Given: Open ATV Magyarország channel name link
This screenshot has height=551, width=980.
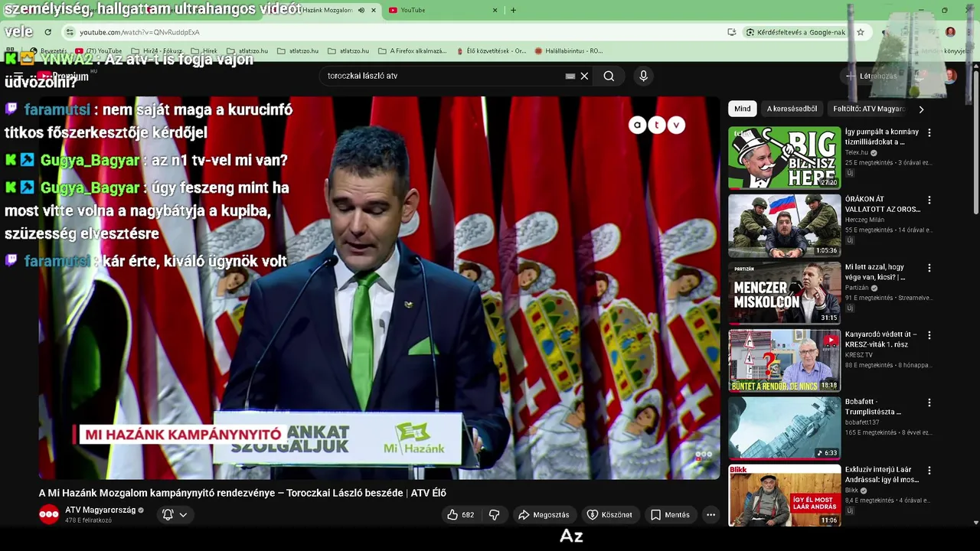Looking at the screenshot, I should pyautogui.click(x=100, y=510).
